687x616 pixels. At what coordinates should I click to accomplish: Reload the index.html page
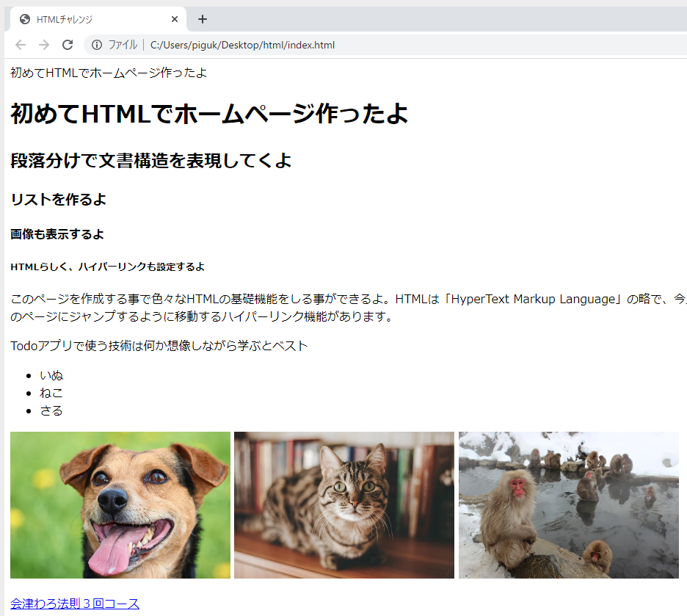[67, 44]
